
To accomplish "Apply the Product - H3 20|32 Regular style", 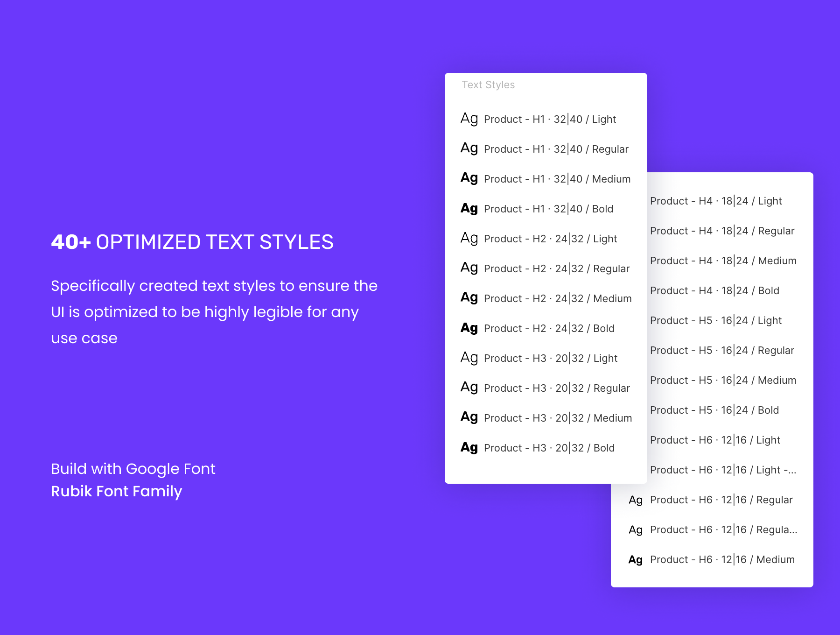I will [x=557, y=388].
